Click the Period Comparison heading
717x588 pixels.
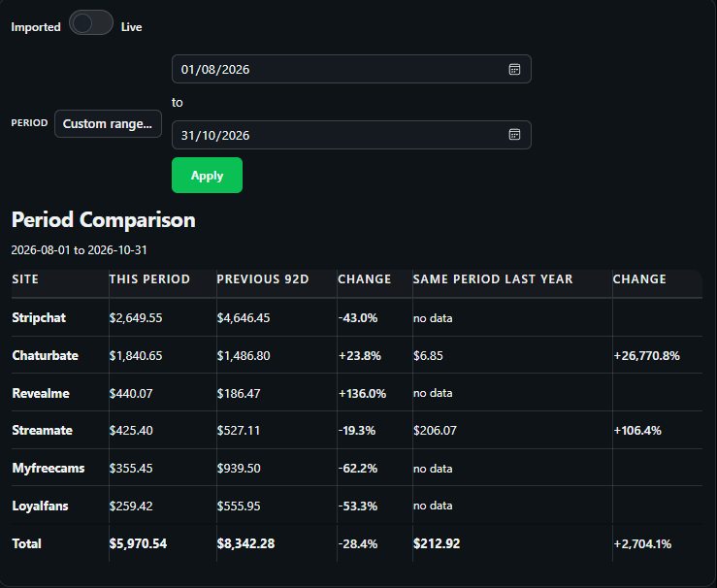pos(104,220)
